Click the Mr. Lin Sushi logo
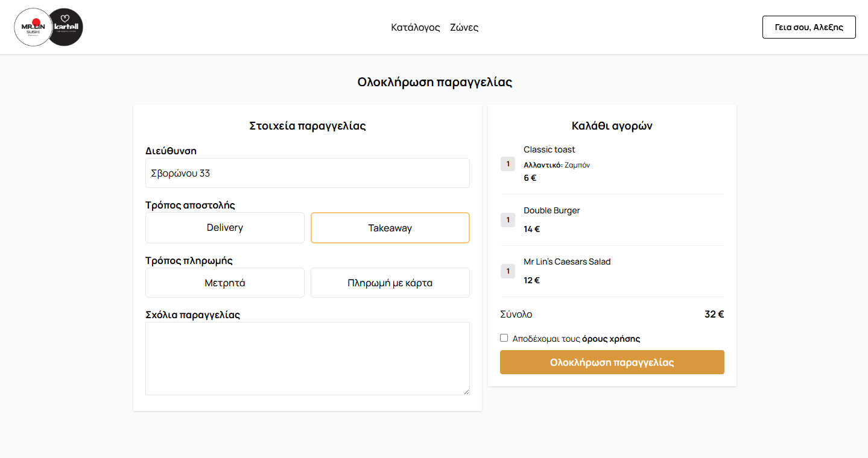The image size is (868, 458). [33, 27]
